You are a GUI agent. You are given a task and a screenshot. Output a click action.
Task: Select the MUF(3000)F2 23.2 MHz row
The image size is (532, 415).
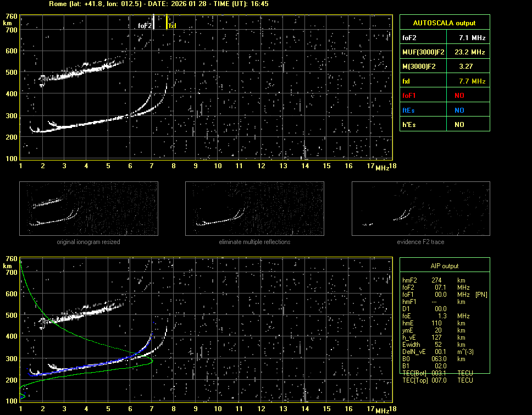tap(444, 52)
